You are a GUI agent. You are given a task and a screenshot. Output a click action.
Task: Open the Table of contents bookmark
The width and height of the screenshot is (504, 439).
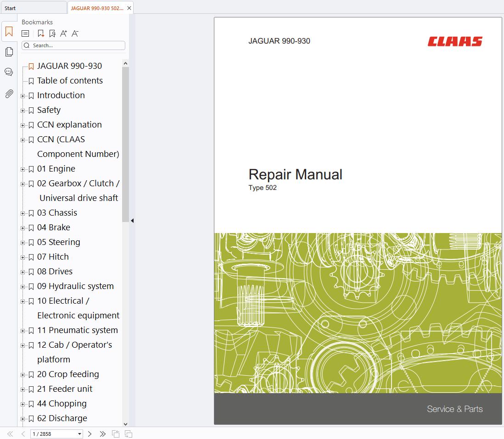click(70, 81)
